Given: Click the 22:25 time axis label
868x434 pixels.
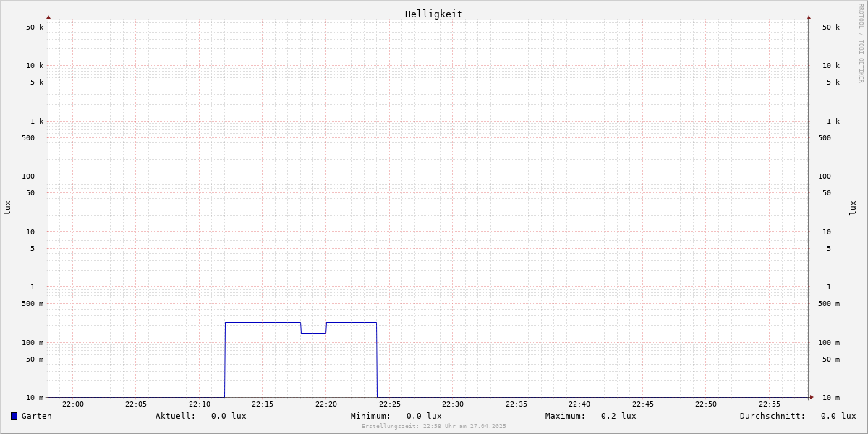Looking at the screenshot, I should 390,404.
